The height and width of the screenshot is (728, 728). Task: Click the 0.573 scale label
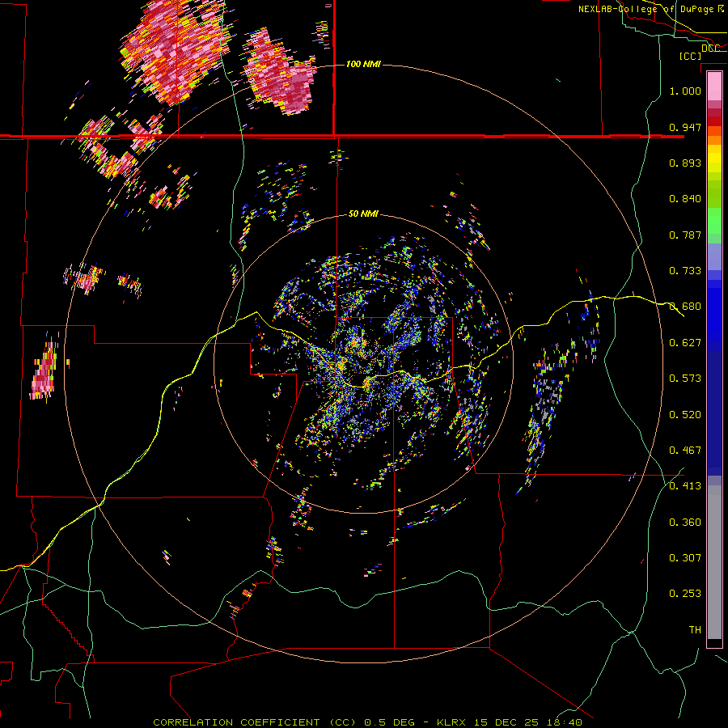[685, 379]
